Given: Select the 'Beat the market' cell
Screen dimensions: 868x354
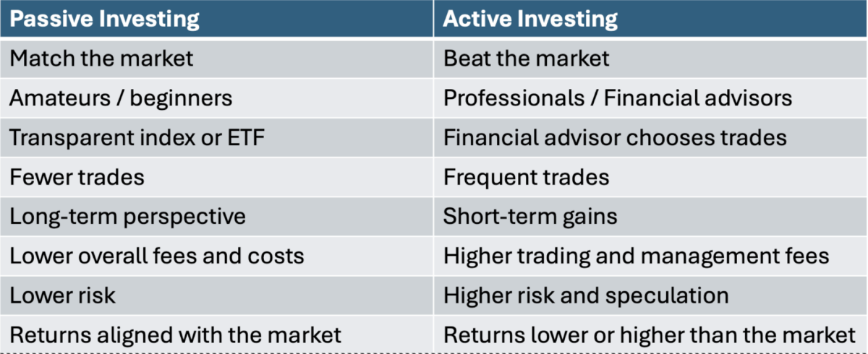Looking at the screenshot, I should [651, 58].
